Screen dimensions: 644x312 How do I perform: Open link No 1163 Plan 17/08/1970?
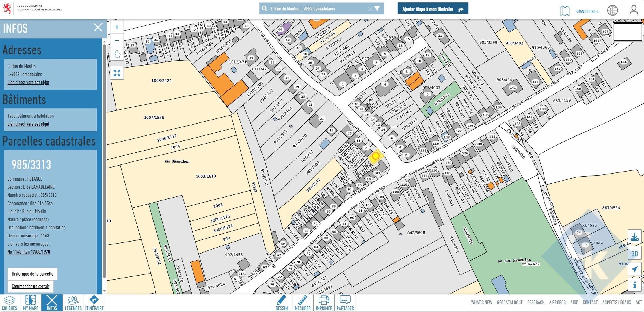coord(29,252)
